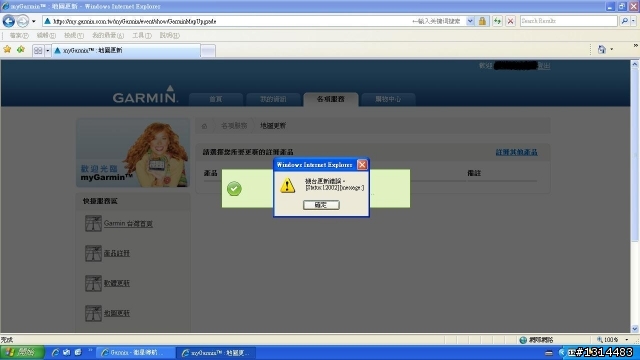The image size is (640, 360).
Task: Open the Edit menu, second item in the menu bar
Action: tap(46, 36)
